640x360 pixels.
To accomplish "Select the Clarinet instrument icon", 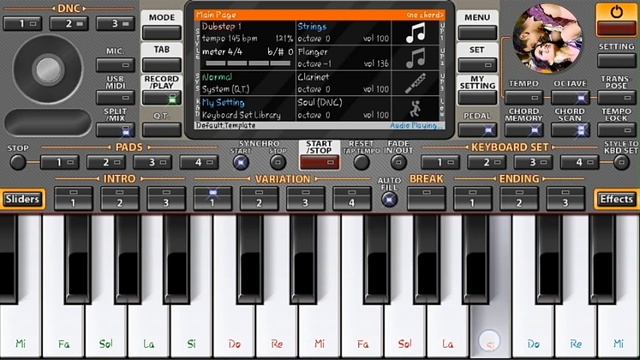I will point(415,83).
